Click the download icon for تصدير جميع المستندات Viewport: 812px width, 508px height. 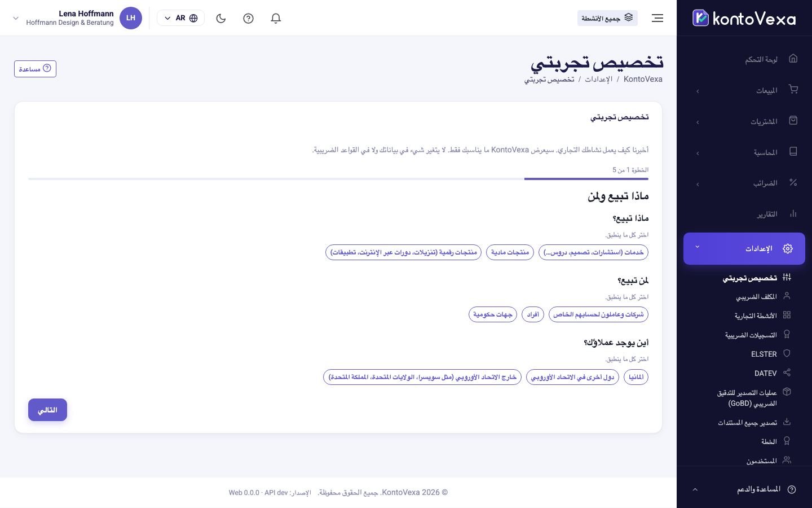787,422
